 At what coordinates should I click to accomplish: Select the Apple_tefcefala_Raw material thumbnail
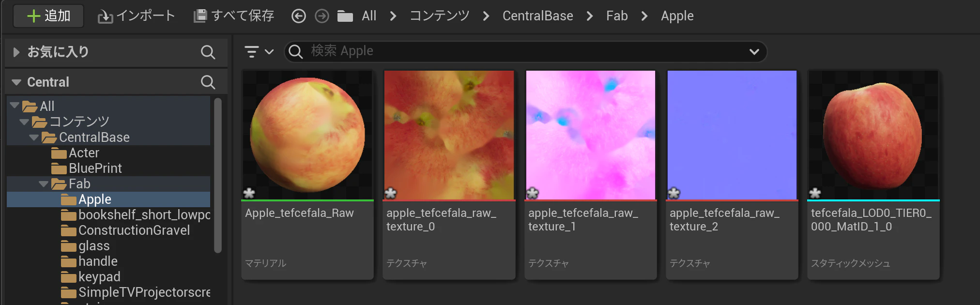[307, 135]
